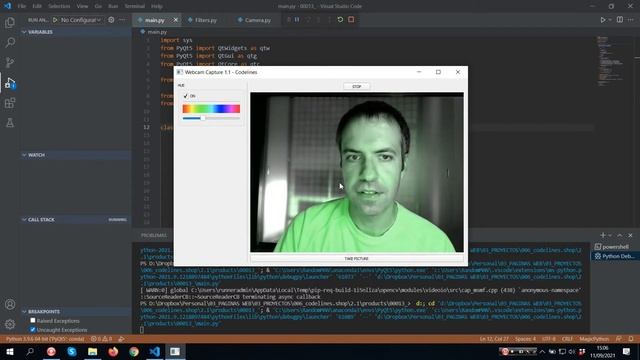640x360 pixels.
Task: Click the TAKE PICTURE button
Action: coord(356,259)
